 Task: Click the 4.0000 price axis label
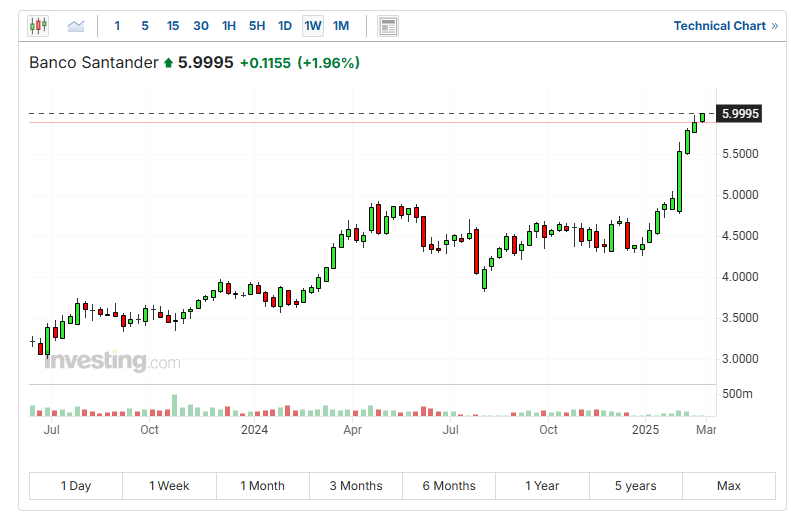tap(740, 277)
